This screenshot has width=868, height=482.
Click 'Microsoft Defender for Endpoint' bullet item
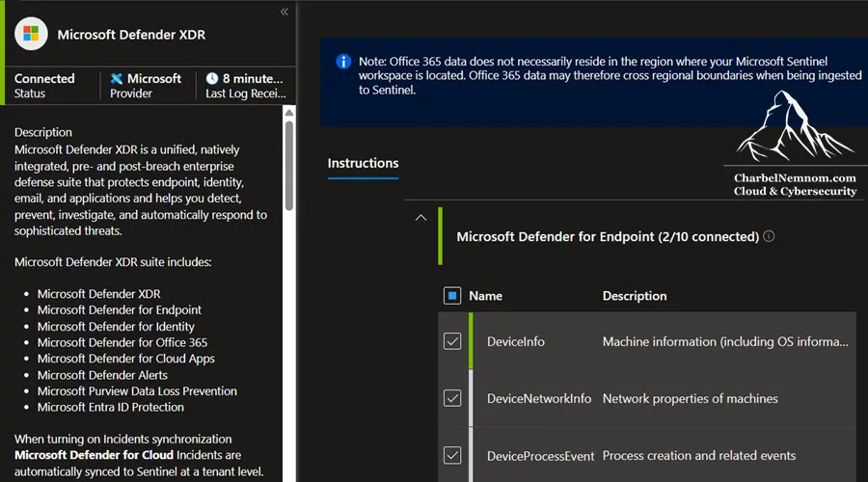click(120, 309)
